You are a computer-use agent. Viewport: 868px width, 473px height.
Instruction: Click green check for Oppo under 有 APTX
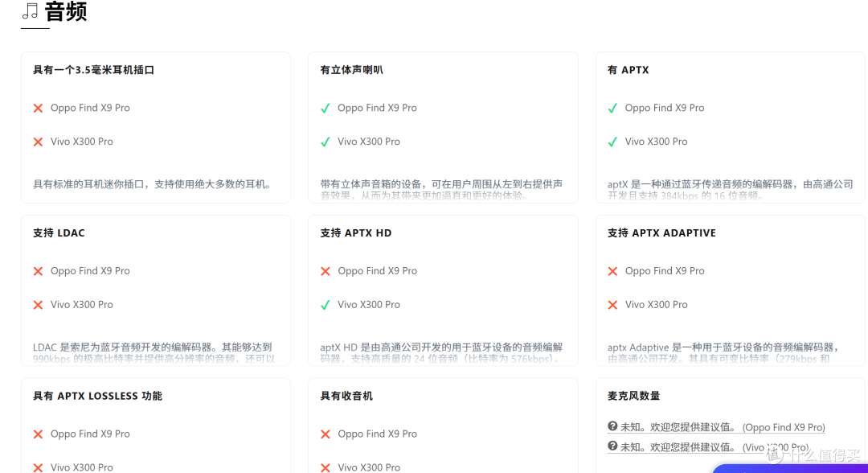[612, 108]
